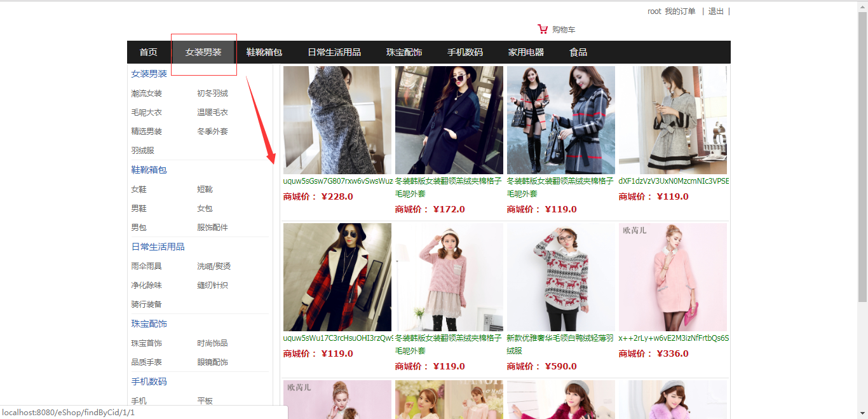
Task: Click the 商城价 ¥336.0 price
Action: point(654,354)
